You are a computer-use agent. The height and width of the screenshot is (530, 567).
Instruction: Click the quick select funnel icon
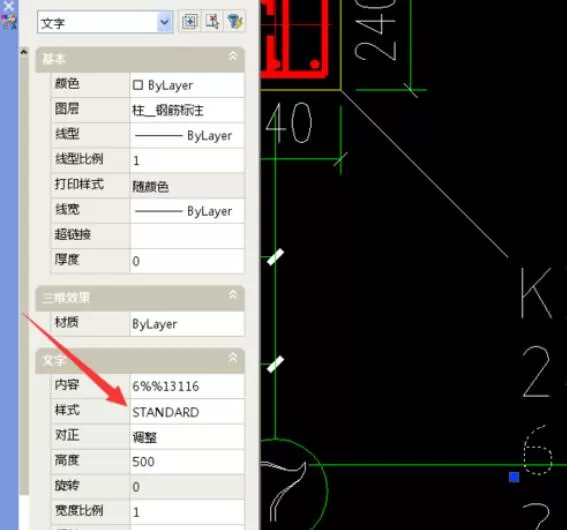point(235,22)
